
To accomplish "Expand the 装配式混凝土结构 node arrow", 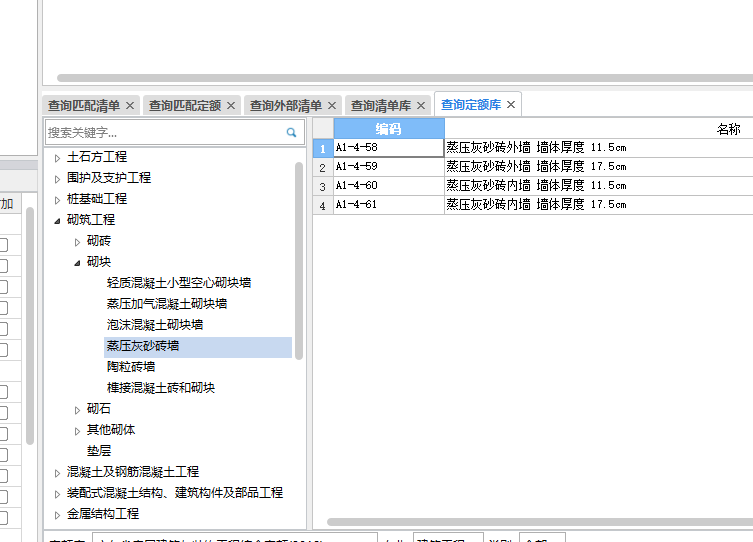I will coord(57,494).
